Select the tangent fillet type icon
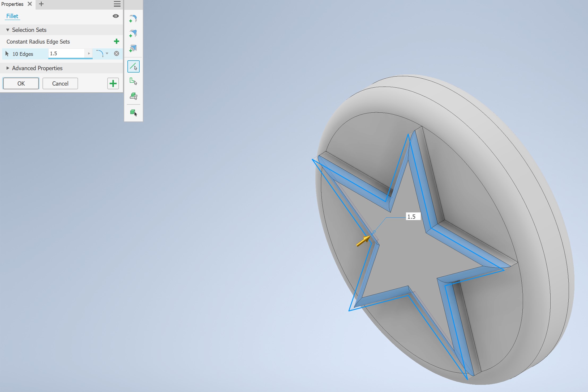This screenshot has height=392, width=588. coord(100,53)
